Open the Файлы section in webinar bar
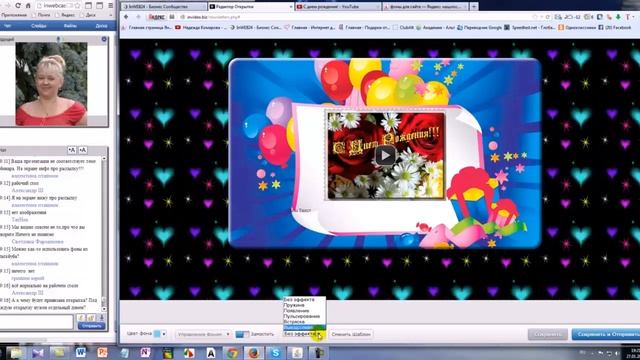The image size is (640, 360). [x=70, y=26]
